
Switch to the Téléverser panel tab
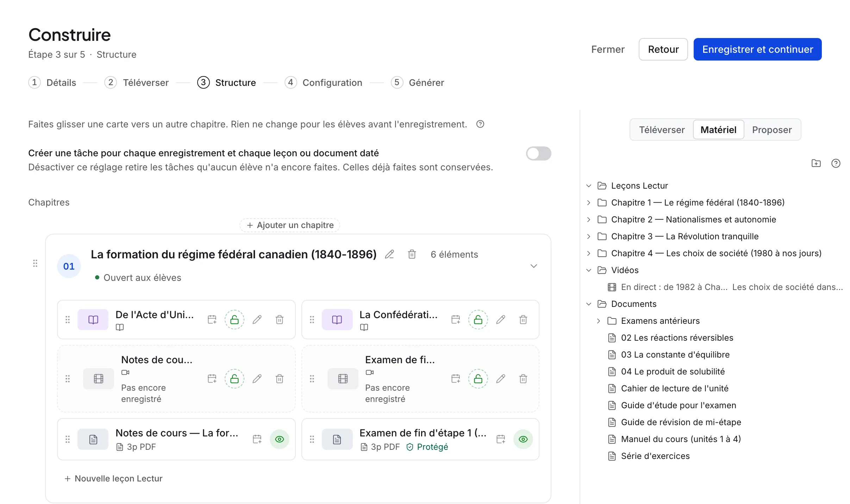(x=662, y=130)
